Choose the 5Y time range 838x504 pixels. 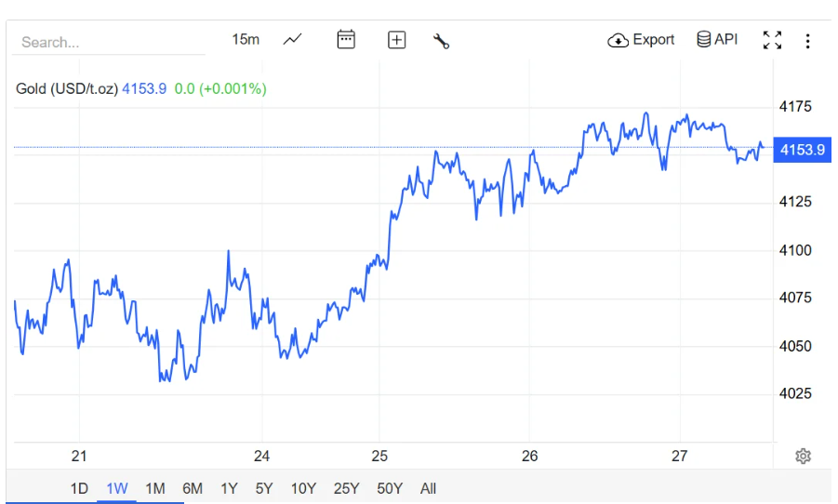(x=264, y=488)
